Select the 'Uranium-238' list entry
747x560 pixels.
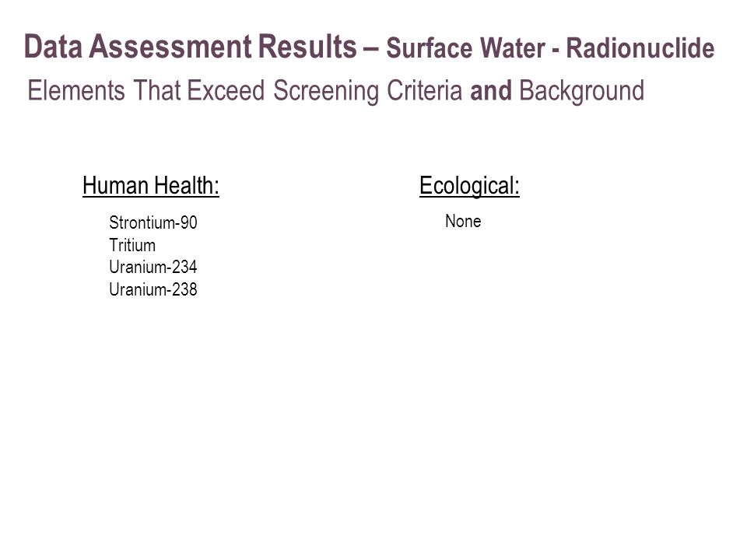tap(153, 289)
